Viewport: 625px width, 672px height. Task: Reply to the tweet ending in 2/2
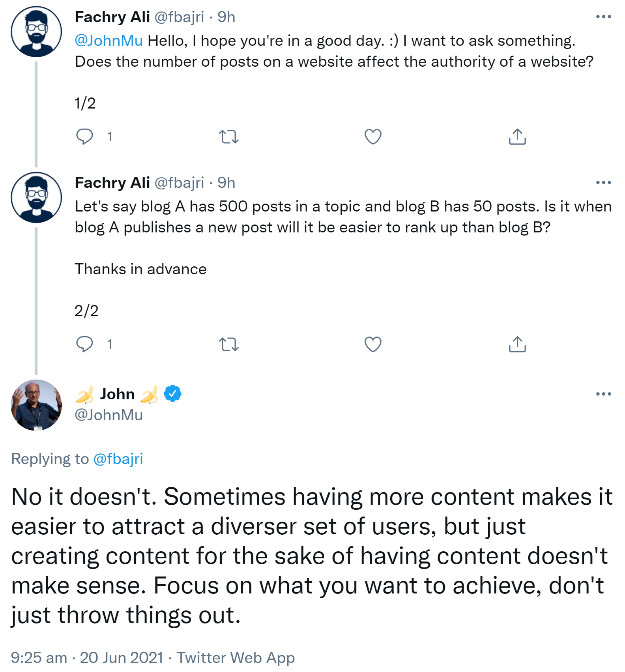(x=84, y=344)
